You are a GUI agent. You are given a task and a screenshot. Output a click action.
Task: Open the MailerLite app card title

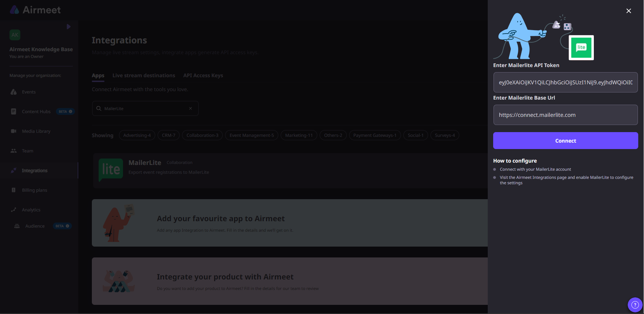pos(145,163)
